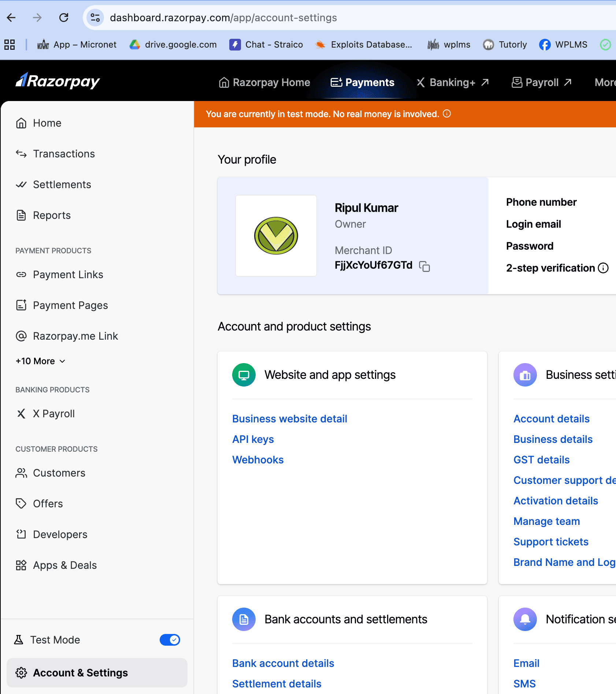Open Razorpay.me Link in the sidebar
Viewport: 616px width, 694px height.
tap(97, 336)
